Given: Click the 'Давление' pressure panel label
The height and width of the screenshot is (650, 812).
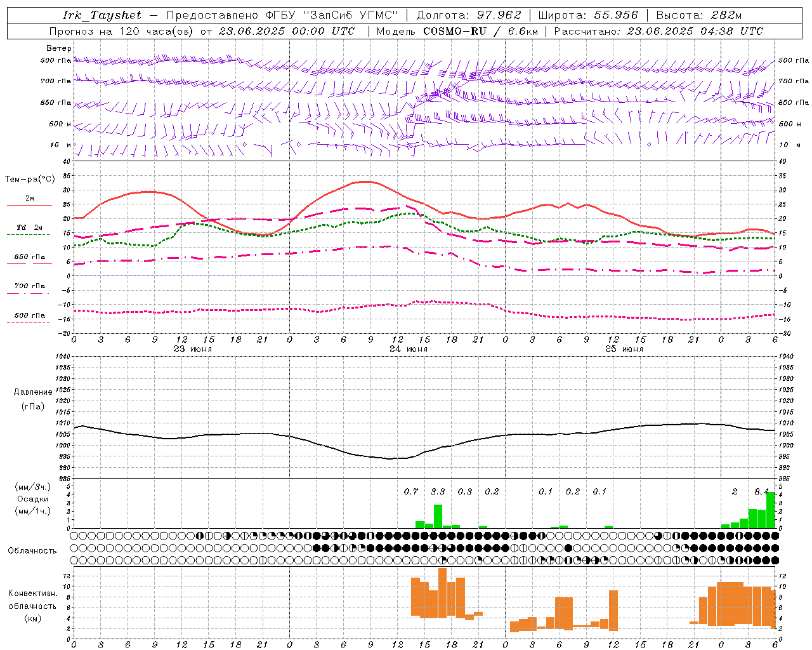Looking at the screenshot, I should pyautogui.click(x=33, y=392).
